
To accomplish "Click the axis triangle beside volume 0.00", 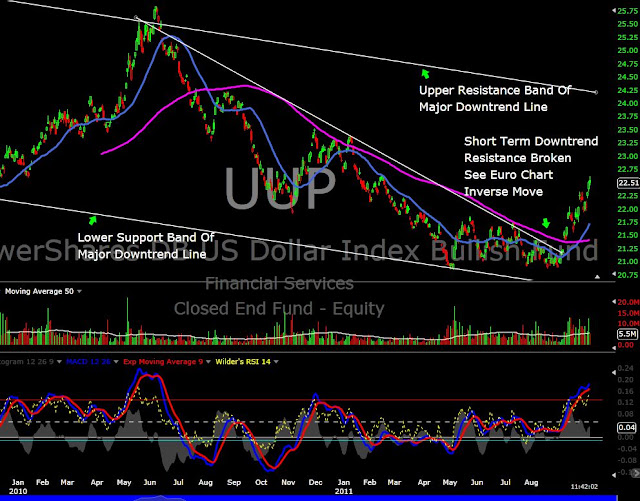I will pos(614,347).
